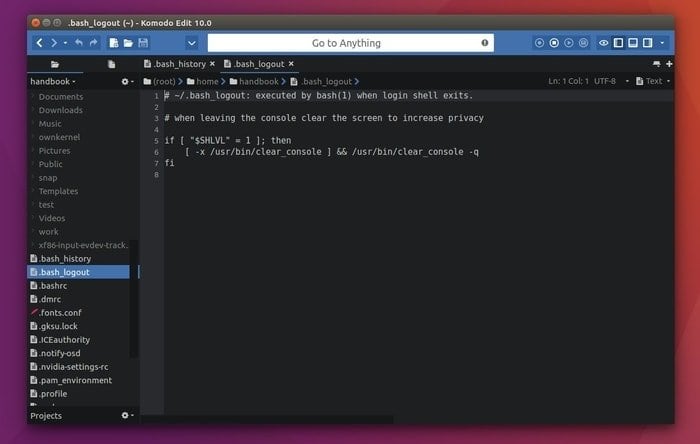Image resolution: width=700 pixels, height=444 pixels.
Task: Create a new file with toolbar icon
Action: point(114,43)
